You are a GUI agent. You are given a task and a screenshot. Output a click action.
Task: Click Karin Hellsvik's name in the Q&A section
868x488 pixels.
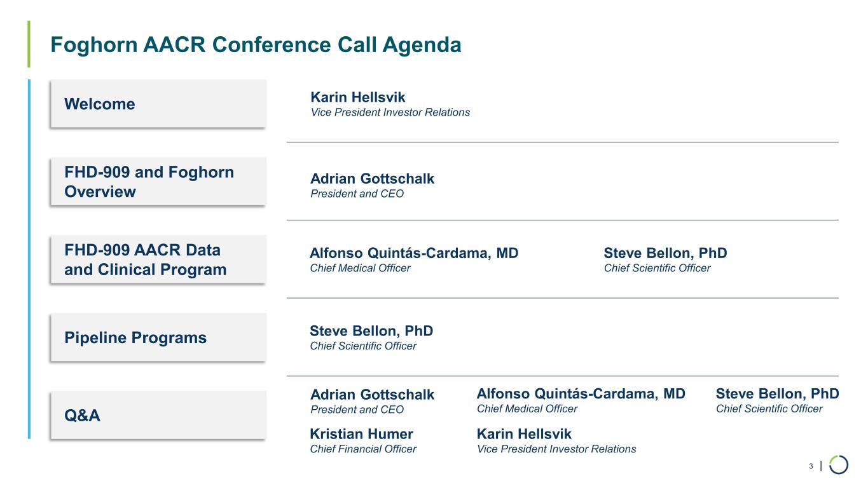point(524,434)
